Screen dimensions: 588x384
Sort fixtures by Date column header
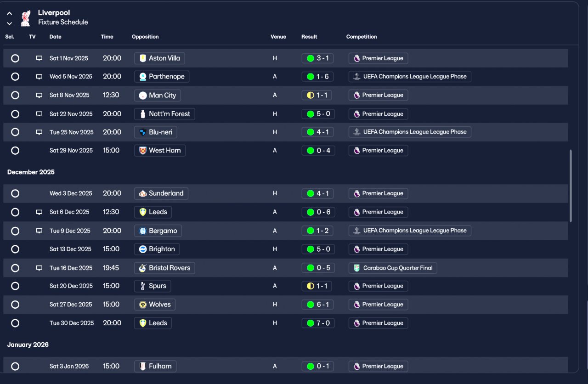(55, 37)
